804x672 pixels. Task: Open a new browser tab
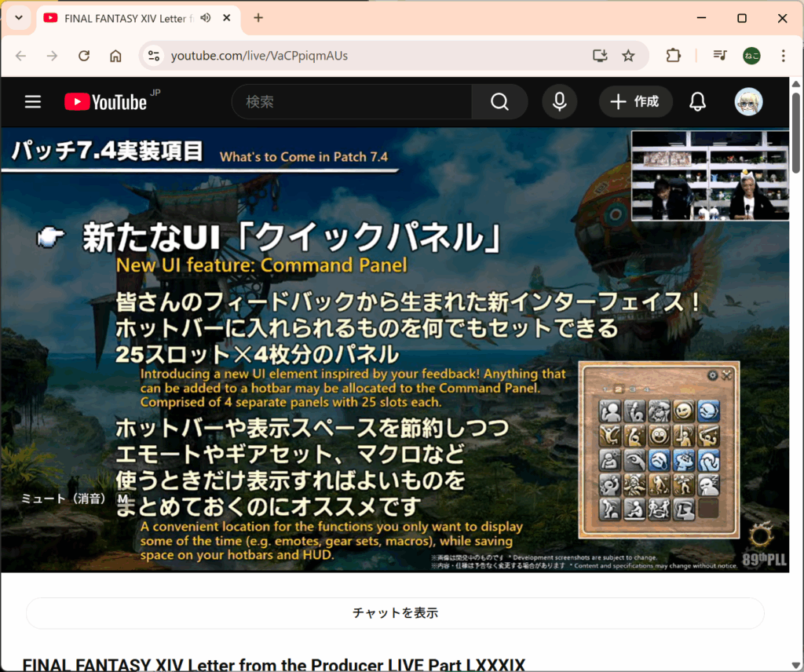(258, 18)
